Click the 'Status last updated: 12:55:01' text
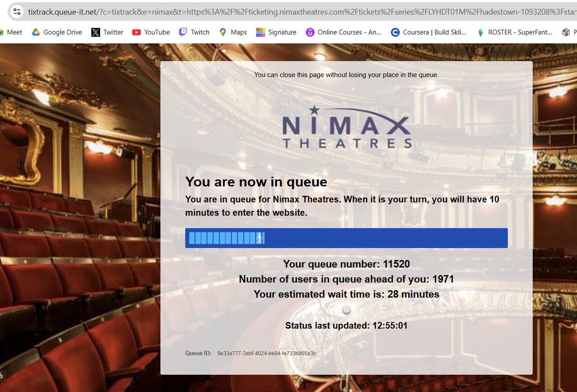This screenshot has width=577, height=392. (x=346, y=325)
